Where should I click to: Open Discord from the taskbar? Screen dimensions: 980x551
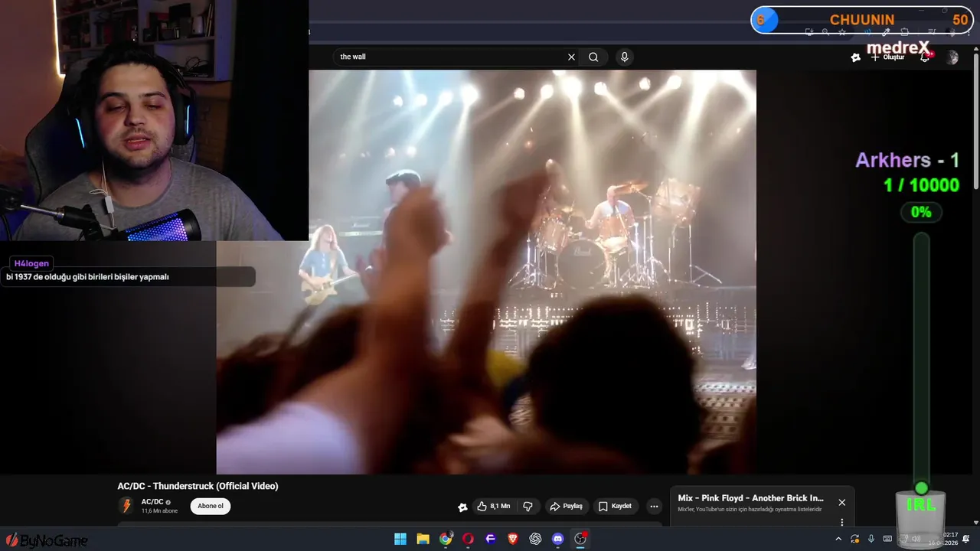point(557,539)
